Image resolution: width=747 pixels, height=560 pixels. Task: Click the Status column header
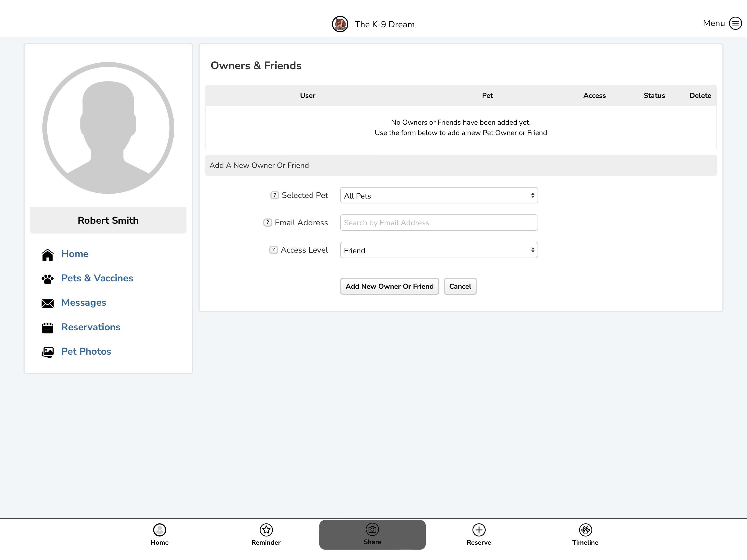(x=654, y=96)
